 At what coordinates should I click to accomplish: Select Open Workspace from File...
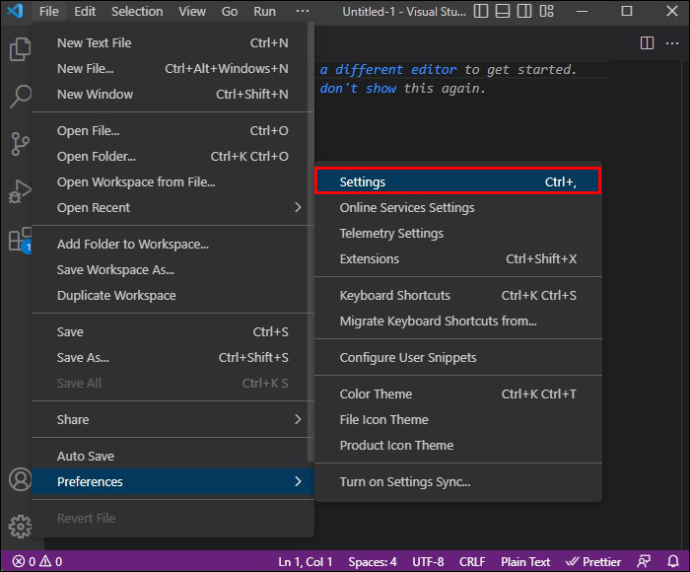tap(172, 182)
